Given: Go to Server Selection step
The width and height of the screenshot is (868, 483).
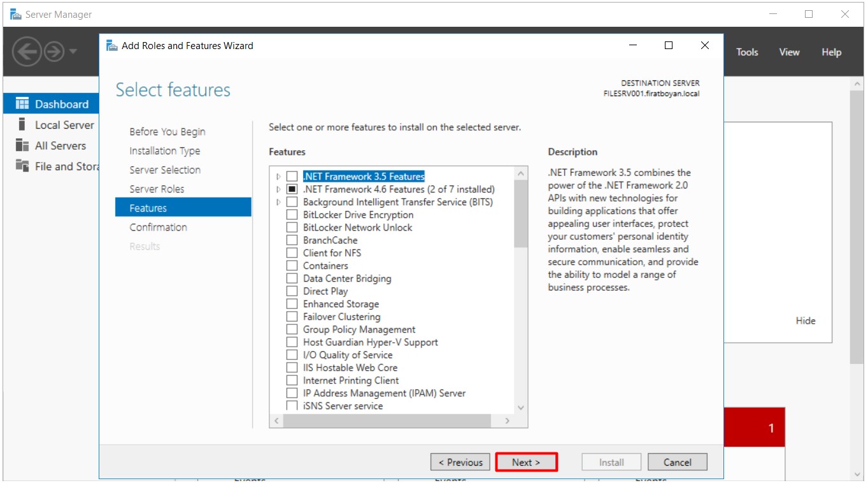Looking at the screenshot, I should pos(165,169).
